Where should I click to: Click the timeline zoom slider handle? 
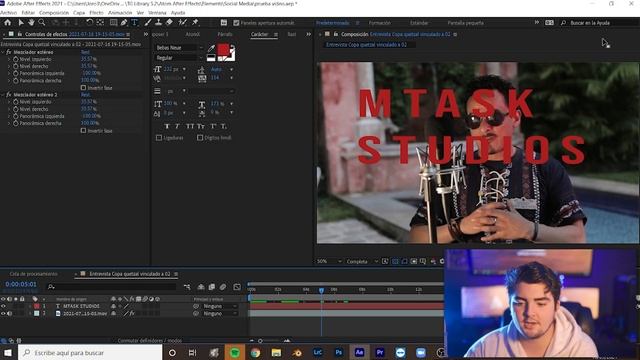[x=260, y=341]
